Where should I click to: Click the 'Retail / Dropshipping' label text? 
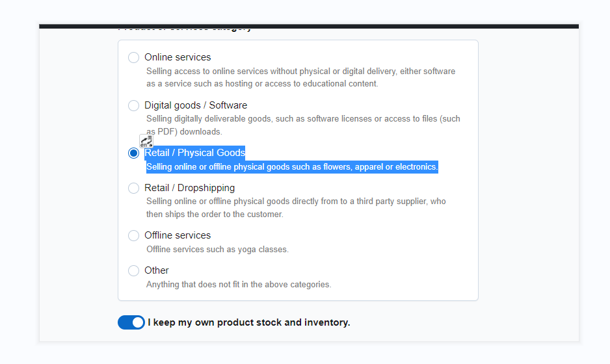coord(189,188)
